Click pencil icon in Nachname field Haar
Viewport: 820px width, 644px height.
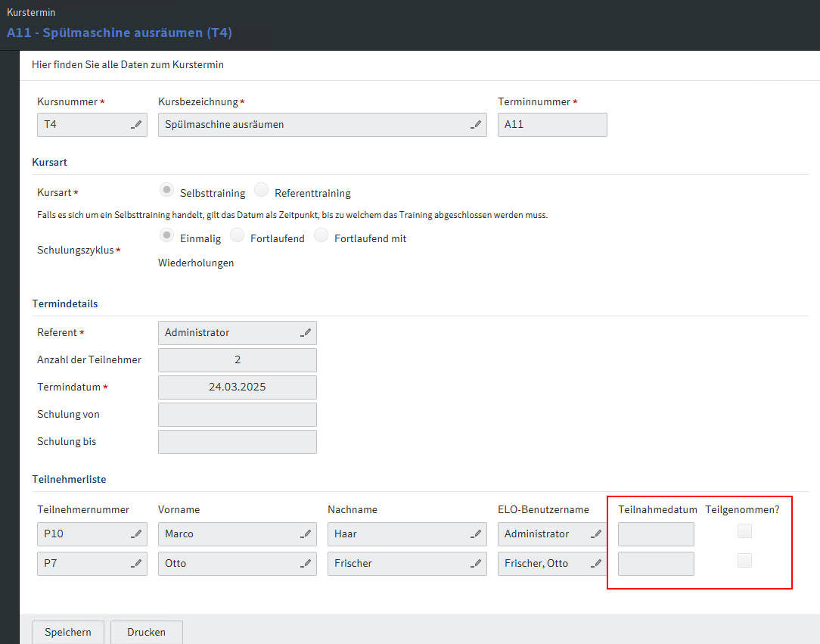(476, 534)
